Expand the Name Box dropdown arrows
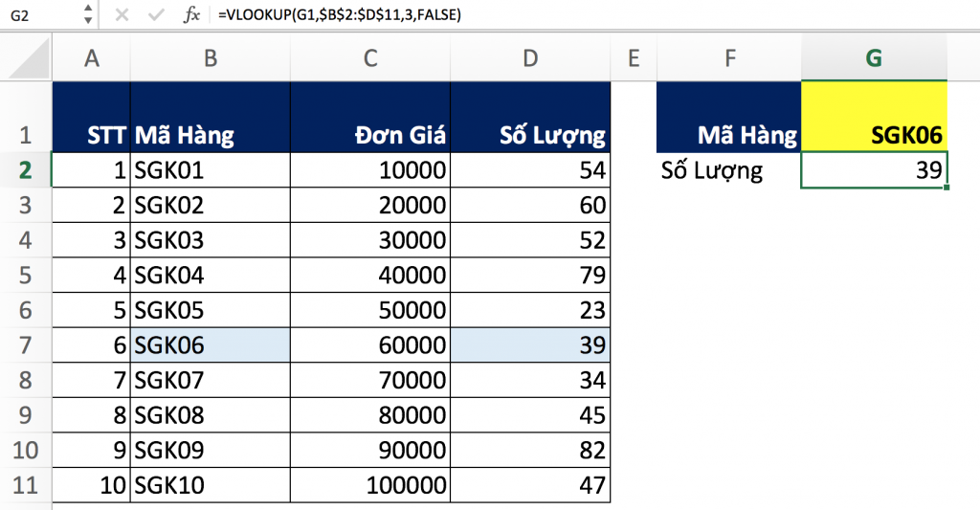Viewport: 980px width, 510px height. [87, 14]
